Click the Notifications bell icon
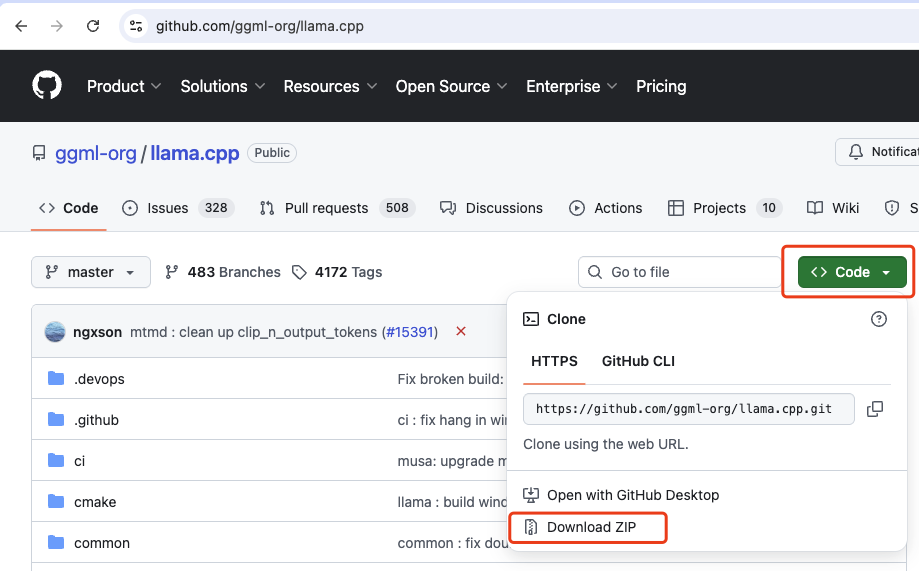Image resolution: width=919 pixels, height=571 pixels. (x=856, y=152)
